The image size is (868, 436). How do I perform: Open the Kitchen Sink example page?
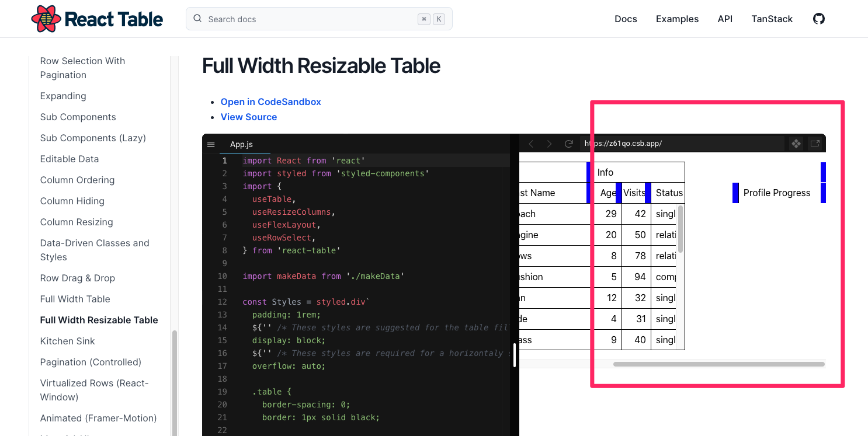67,341
